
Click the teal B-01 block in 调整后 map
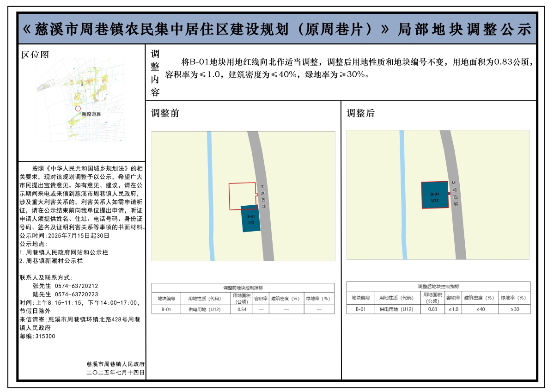[x=434, y=195]
